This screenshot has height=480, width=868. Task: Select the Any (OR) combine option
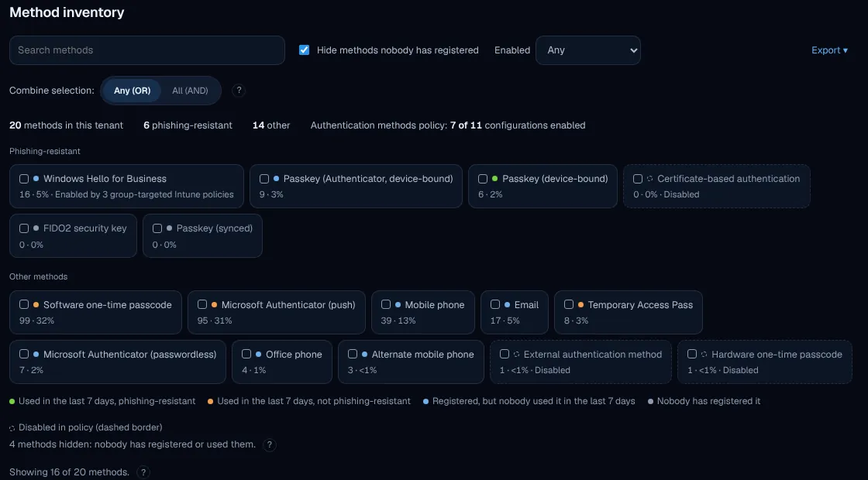pyautogui.click(x=133, y=91)
